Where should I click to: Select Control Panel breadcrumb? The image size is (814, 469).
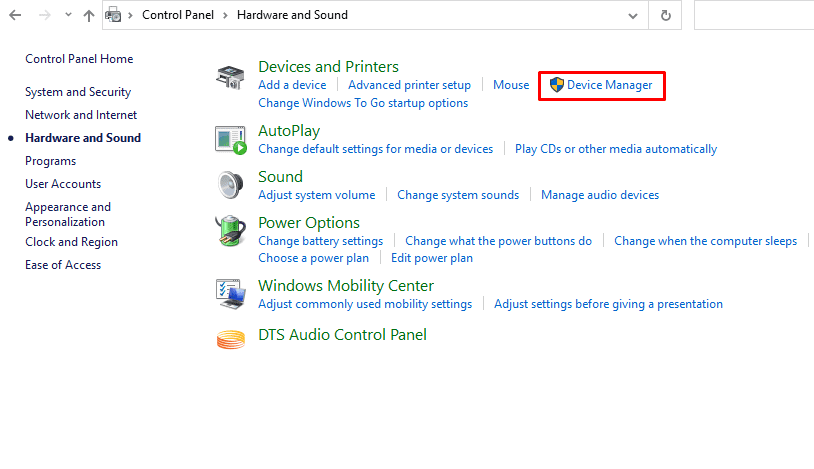click(178, 15)
